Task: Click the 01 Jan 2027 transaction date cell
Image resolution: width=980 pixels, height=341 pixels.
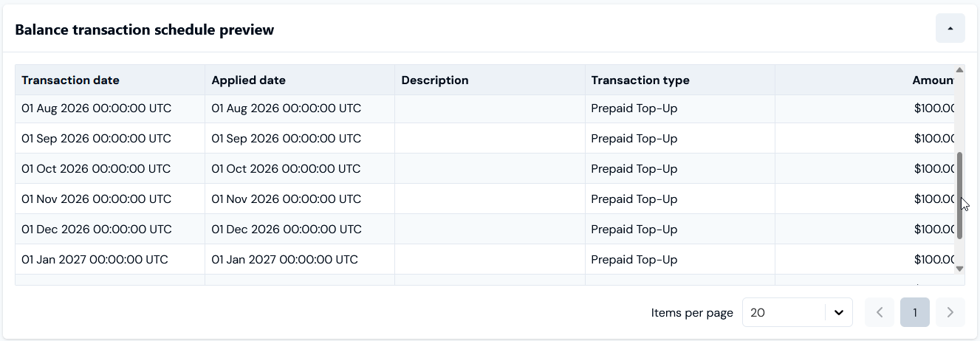Action: pyautogui.click(x=110, y=259)
